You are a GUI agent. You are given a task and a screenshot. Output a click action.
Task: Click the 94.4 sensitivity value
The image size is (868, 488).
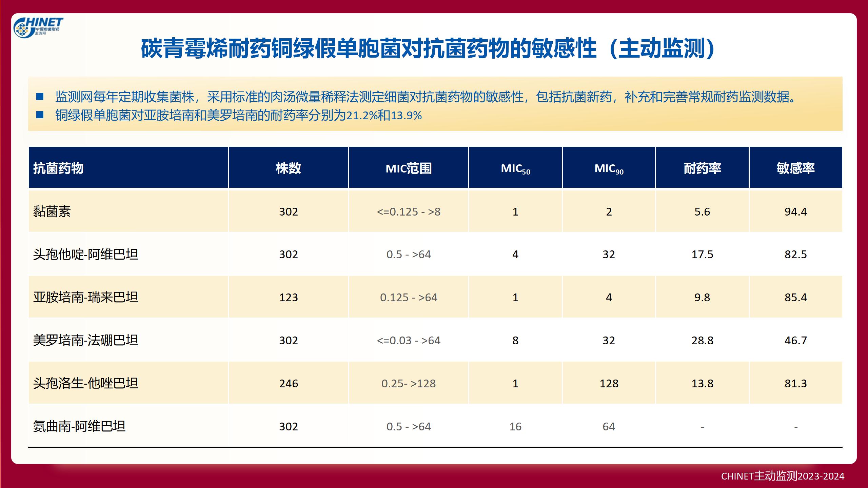(795, 211)
